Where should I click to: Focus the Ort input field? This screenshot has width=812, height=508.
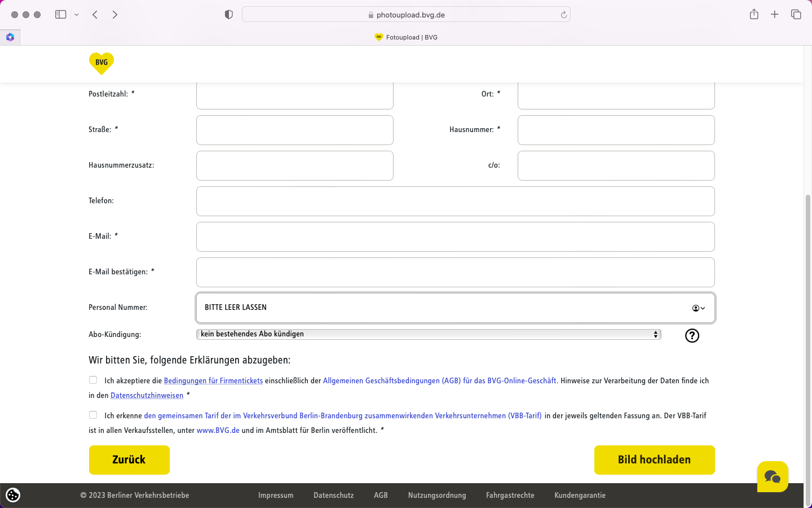pos(616,95)
